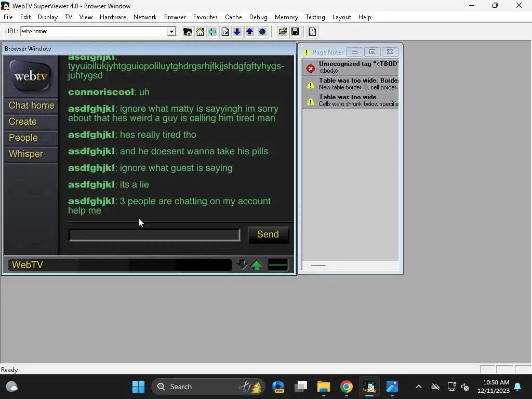
Task: Click the Send button in chat
Action: pos(268,234)
